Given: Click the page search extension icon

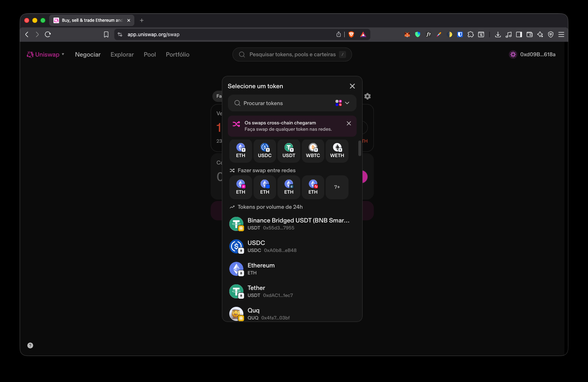Looking at the screenshot, I should pos(481,34).
